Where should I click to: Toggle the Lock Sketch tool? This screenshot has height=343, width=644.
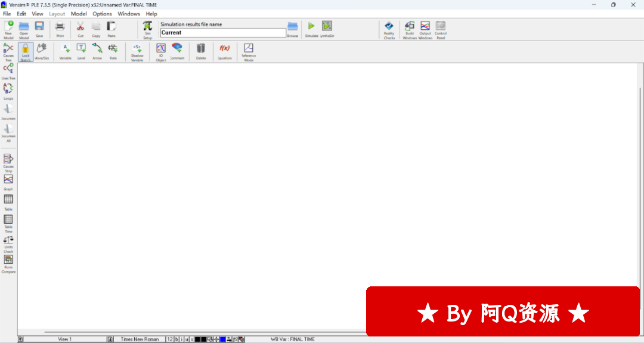[26, 52]
